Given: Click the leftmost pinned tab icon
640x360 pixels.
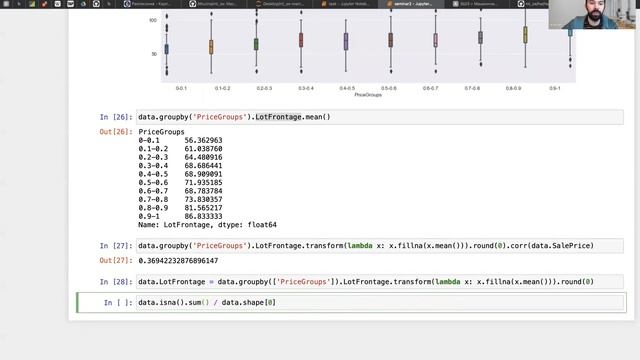Looking at the screenshot, I should 6,4.
